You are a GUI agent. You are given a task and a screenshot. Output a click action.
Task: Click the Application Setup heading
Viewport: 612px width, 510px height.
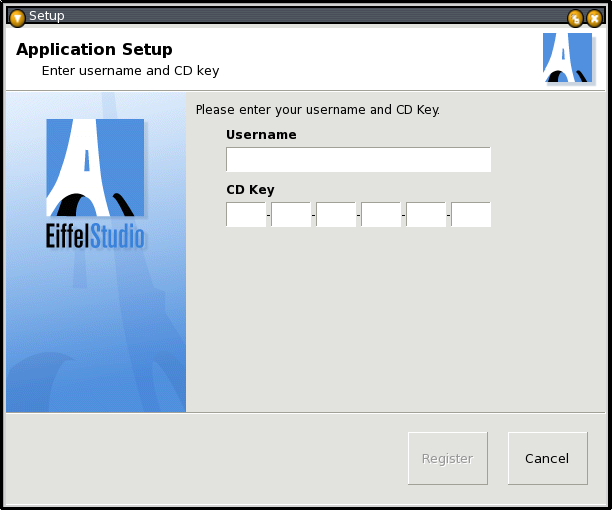click(x=94, y=49)
